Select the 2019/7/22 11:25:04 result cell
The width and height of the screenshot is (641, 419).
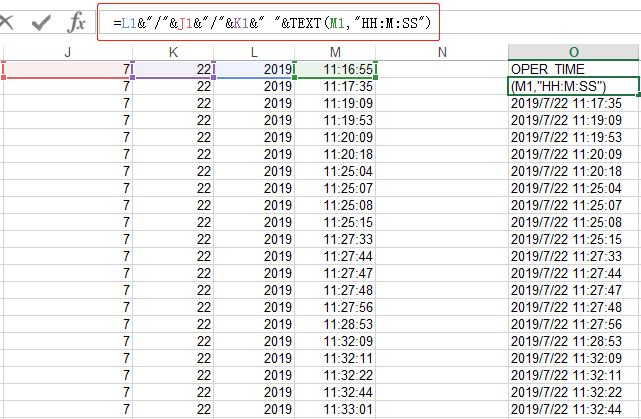click(574, 188)
